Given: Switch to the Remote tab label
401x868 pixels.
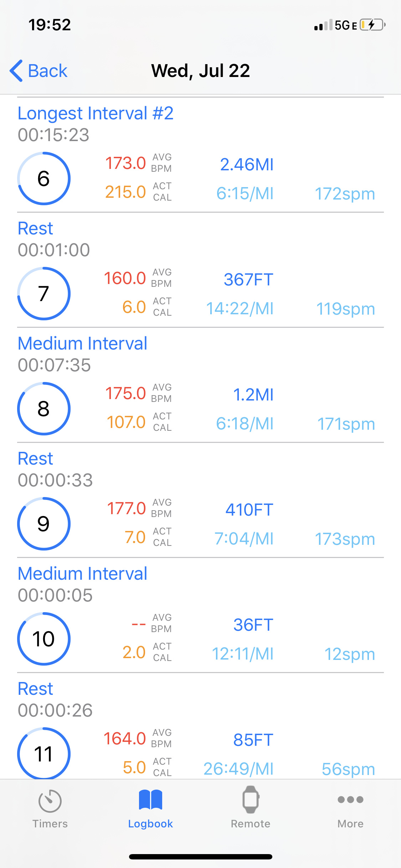Looking at the screenshot, I should click(x=251, y=824).
